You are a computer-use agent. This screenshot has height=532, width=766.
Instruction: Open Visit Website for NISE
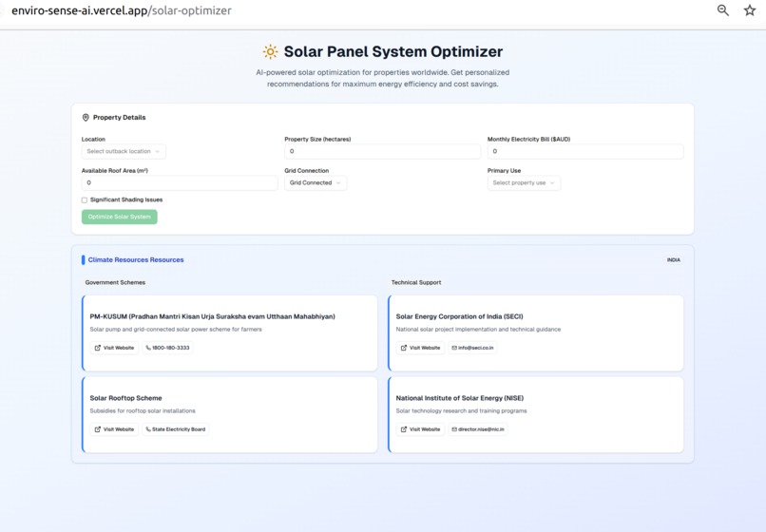point(420,429)
